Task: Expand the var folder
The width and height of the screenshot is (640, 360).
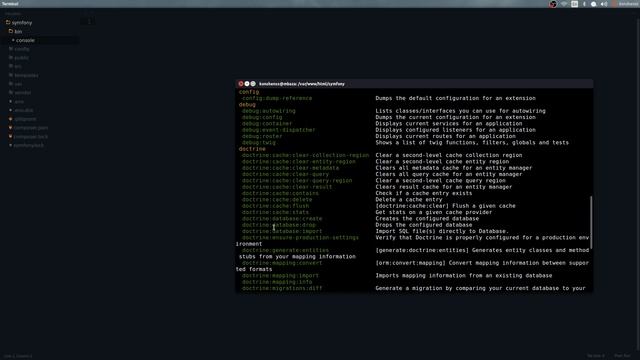Action: 18,84
